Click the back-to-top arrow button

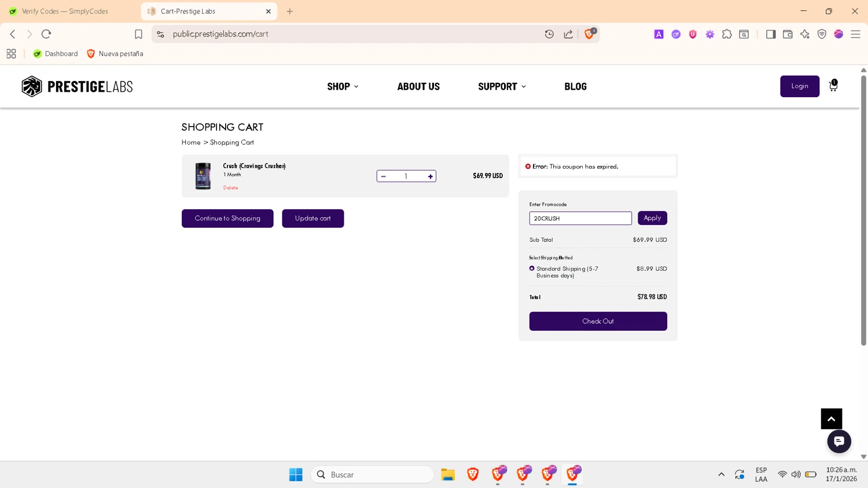(831, 419)
